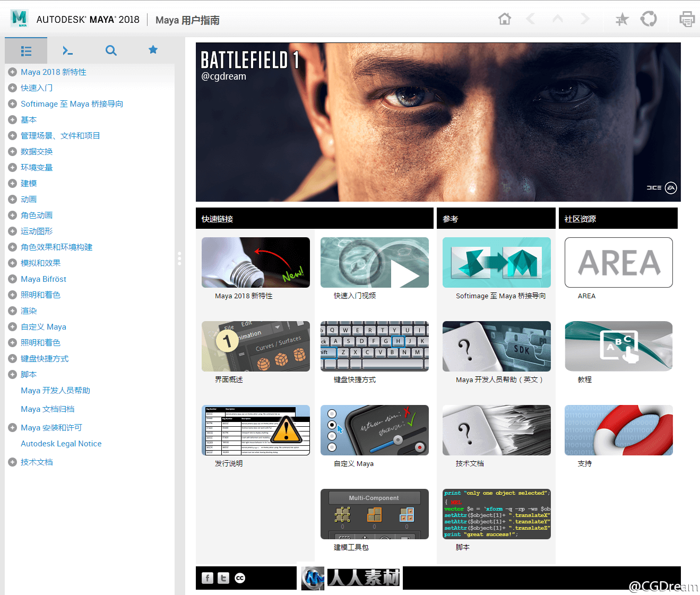Viewport: 700px width, 595px height.
Task: Go back with the left arrow icon
Action: click(530, 19)
